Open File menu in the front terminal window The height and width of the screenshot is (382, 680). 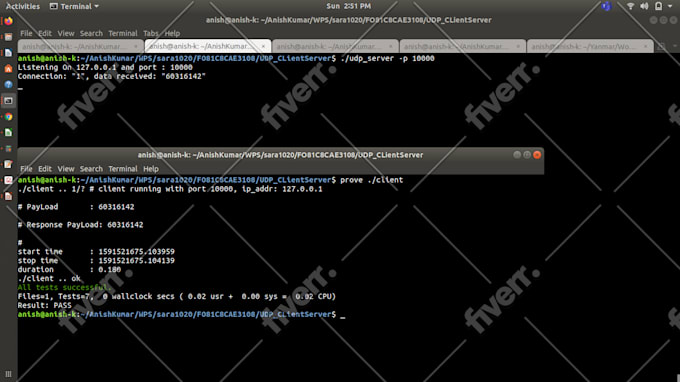26,169
